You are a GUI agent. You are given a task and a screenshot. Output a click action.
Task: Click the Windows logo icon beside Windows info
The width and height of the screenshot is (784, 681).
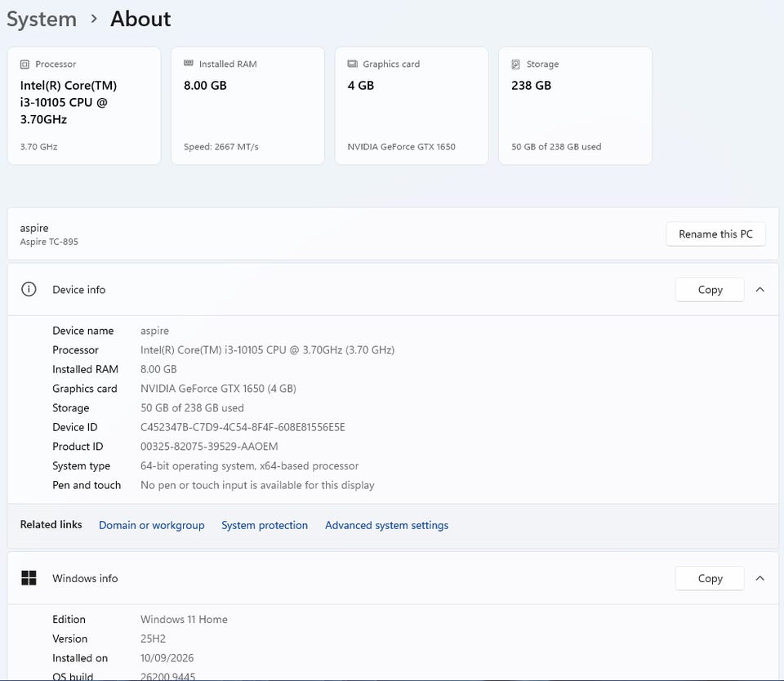[x=29, y=577]
